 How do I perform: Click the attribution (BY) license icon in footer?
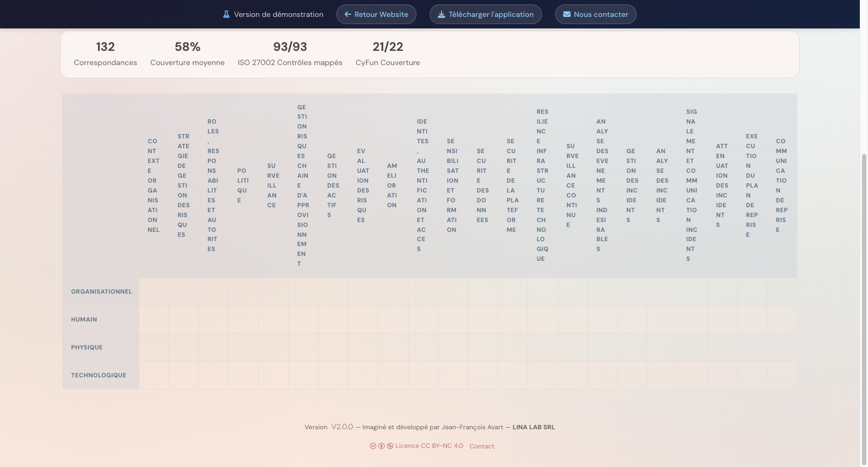[x=381, y=446]
